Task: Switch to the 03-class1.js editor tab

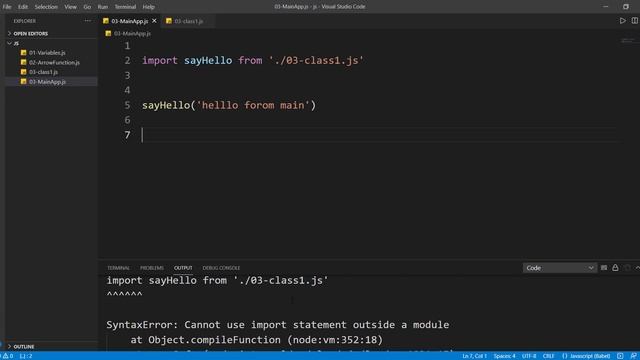Action: click(x=189, y=21)
